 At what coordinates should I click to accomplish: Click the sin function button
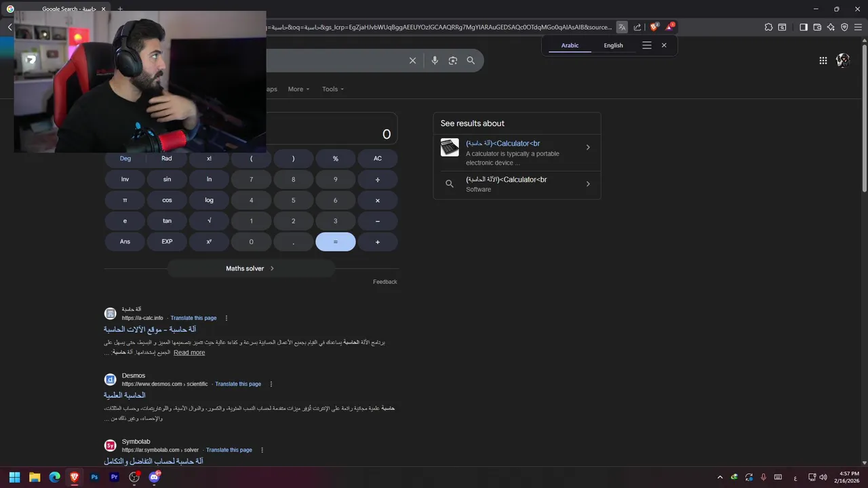tap(167, 180)
